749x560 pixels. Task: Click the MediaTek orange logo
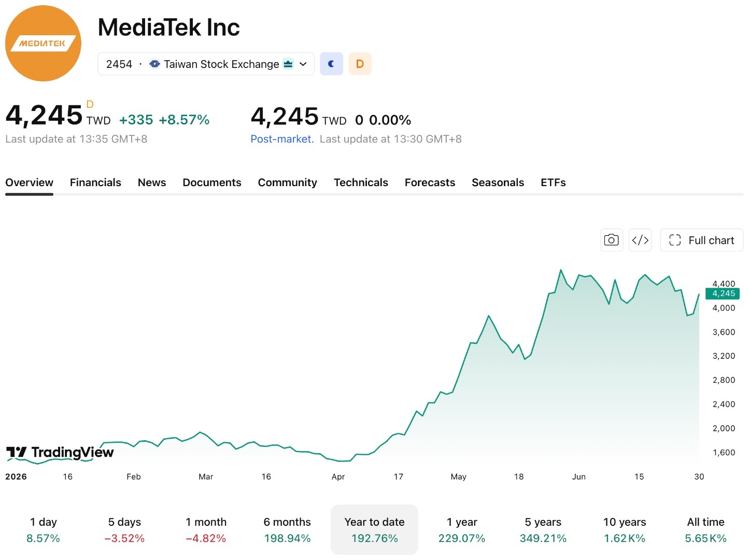coord(43,43)
